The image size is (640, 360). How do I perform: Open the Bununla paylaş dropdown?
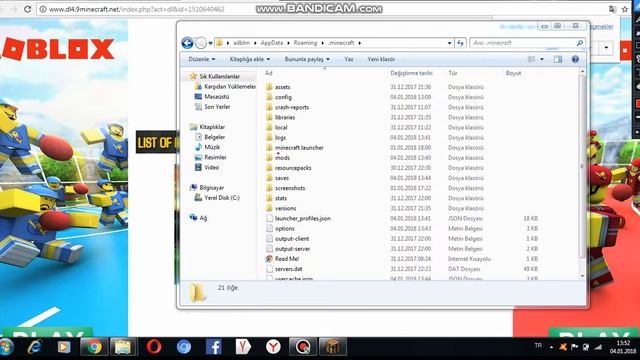tap(307, 59)
